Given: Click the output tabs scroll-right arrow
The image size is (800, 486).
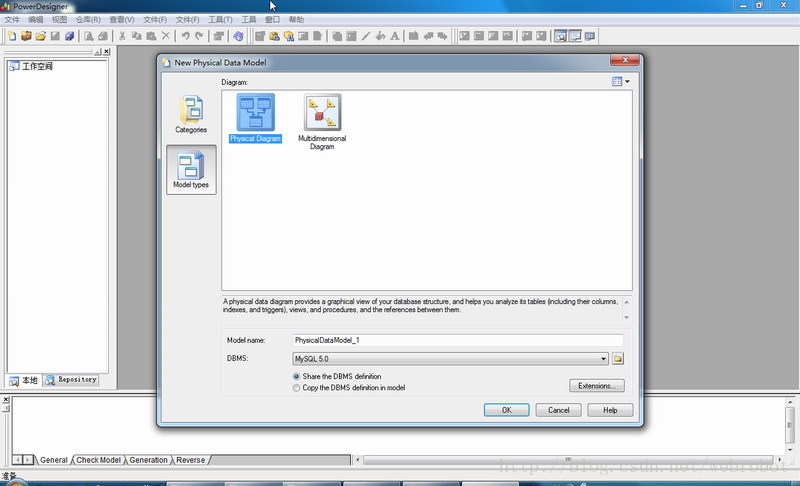Looking at the screenshot, I should coord(28,460).
